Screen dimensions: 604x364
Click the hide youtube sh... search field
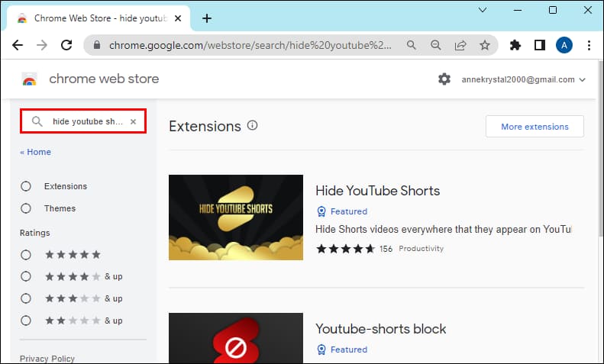tap(83, 121)
